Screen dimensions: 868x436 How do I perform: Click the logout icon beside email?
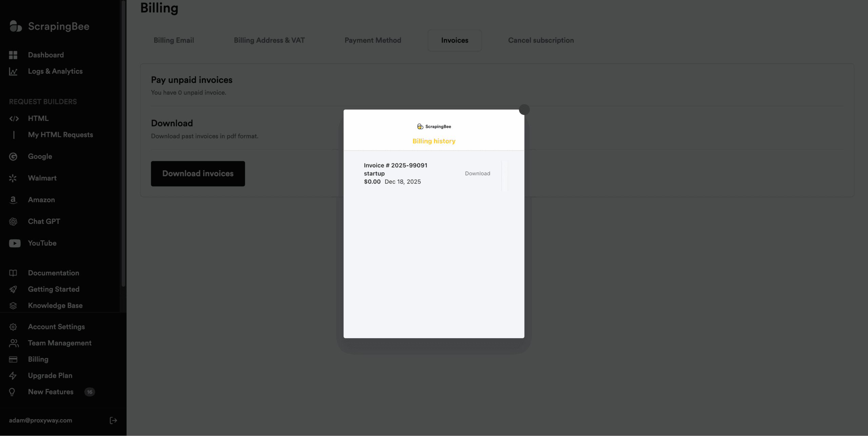(x=113, y=420)
